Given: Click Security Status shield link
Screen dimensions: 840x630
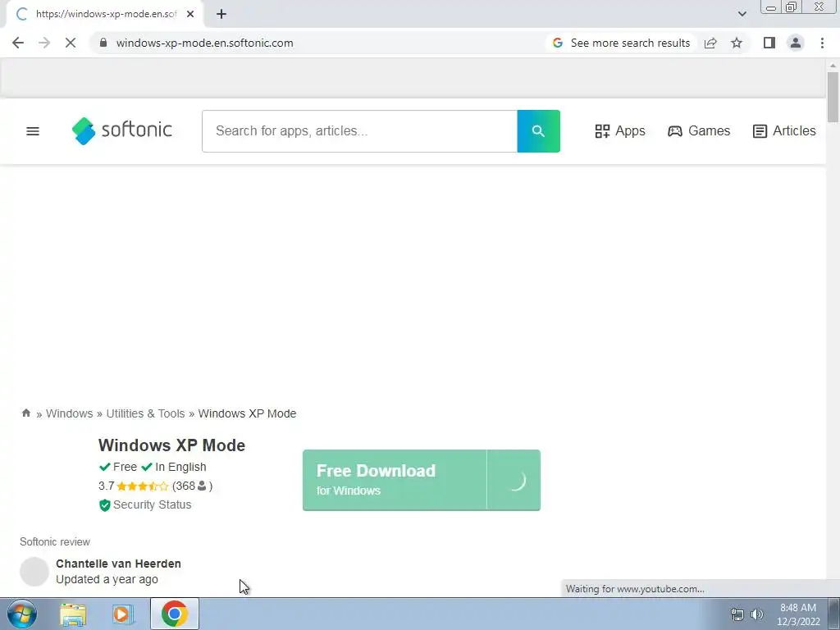Looking at the screenshot, I should pos(145,504).
